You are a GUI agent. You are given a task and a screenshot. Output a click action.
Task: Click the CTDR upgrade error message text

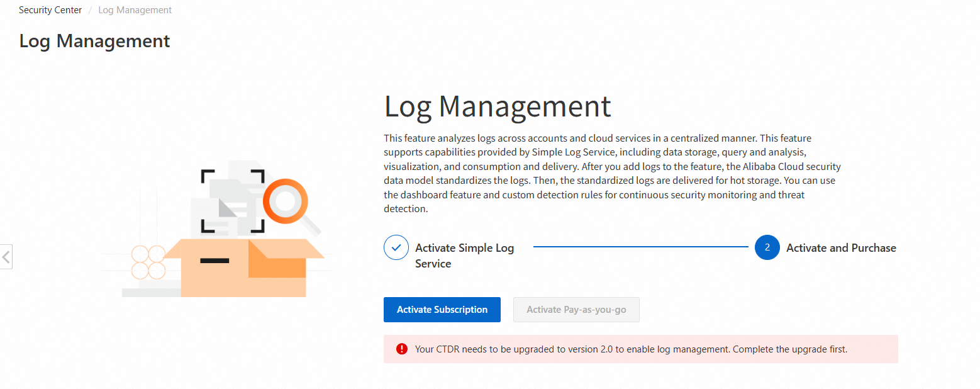[631, 349]
